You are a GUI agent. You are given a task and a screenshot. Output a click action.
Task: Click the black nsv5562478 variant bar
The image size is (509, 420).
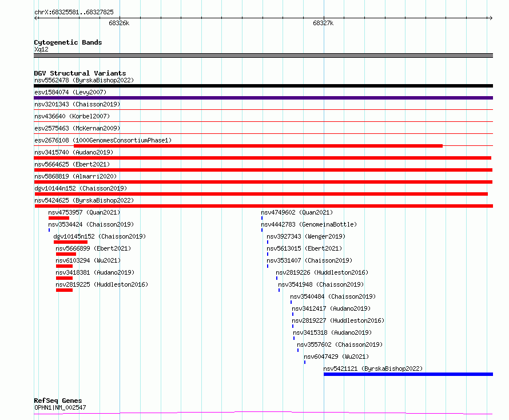(x=263, y=86)
